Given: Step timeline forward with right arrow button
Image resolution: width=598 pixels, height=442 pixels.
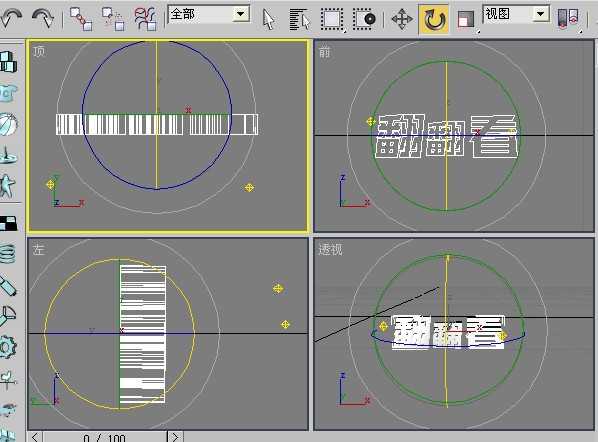Looking at the screenshot, I should (x=175, y=437).
